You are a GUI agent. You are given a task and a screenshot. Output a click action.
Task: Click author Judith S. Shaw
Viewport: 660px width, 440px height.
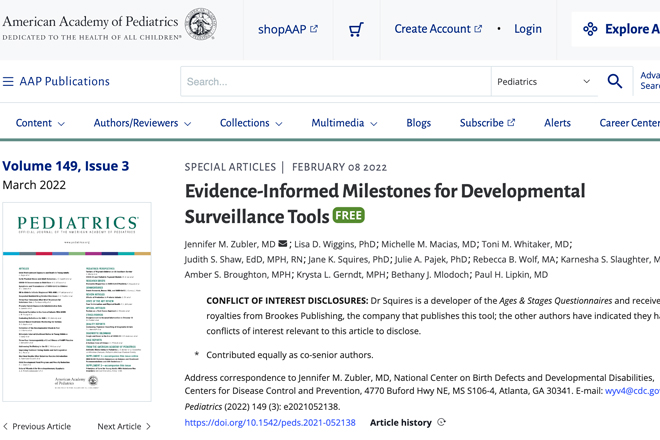tap(243, 259)
